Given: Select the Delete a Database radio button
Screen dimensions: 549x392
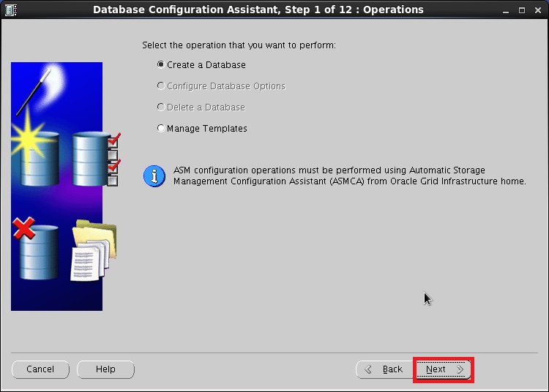Looking at the screenshot, I should coord(161,107).
